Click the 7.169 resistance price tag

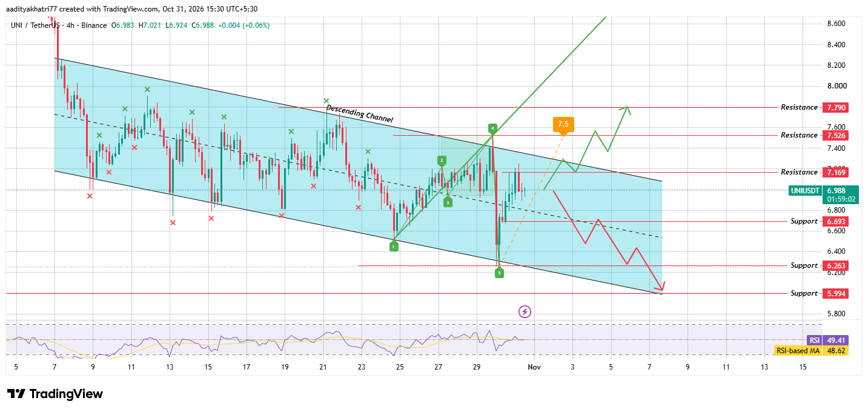click(835, 172)
